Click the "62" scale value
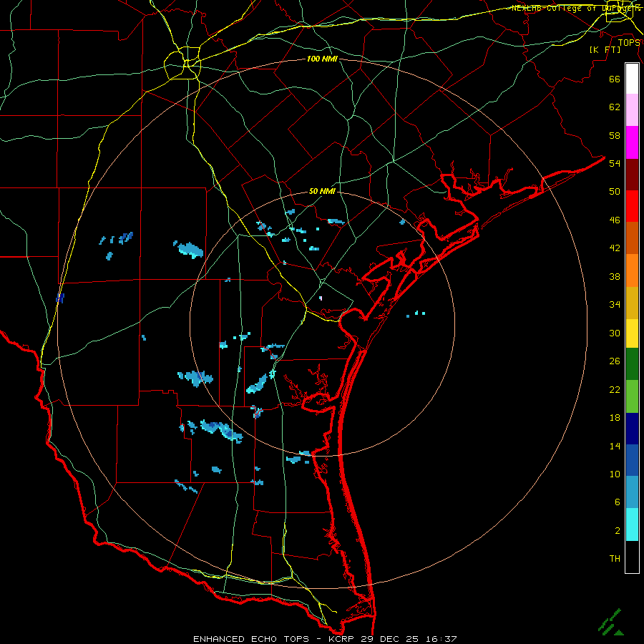This screenshot has height=644, width=644. [615, 107]
